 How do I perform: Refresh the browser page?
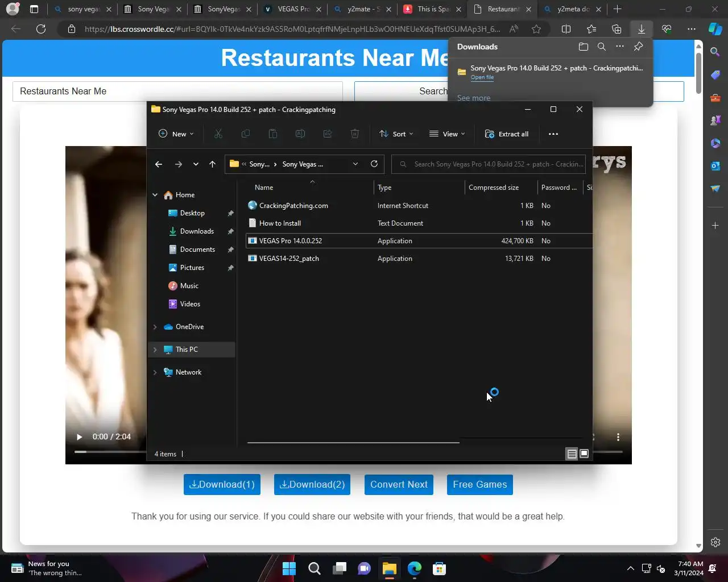(x=41, y=29)
